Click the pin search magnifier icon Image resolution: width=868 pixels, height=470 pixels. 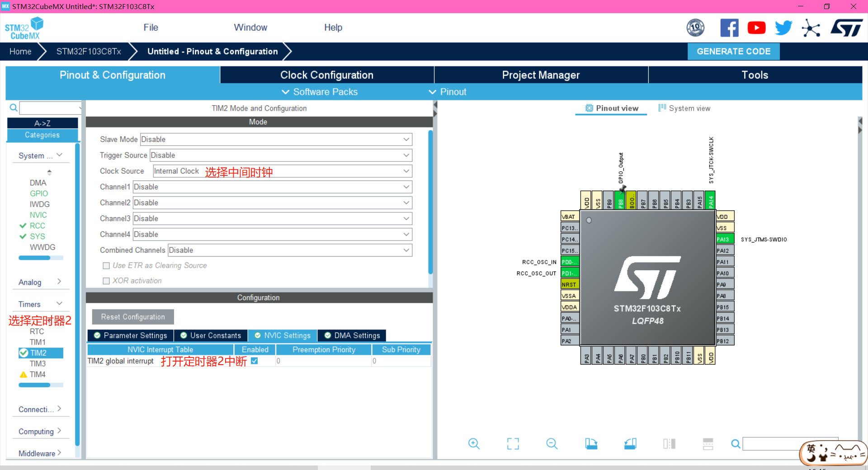click(736, 444)
